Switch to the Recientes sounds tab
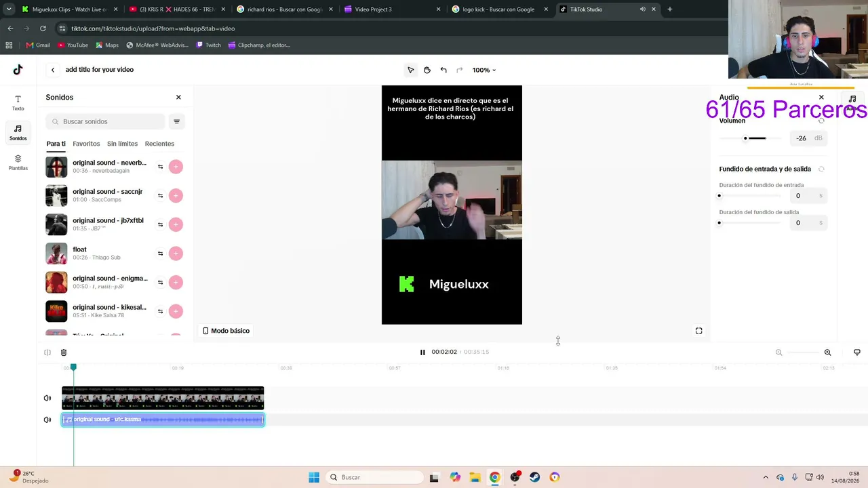 point(159,144)
